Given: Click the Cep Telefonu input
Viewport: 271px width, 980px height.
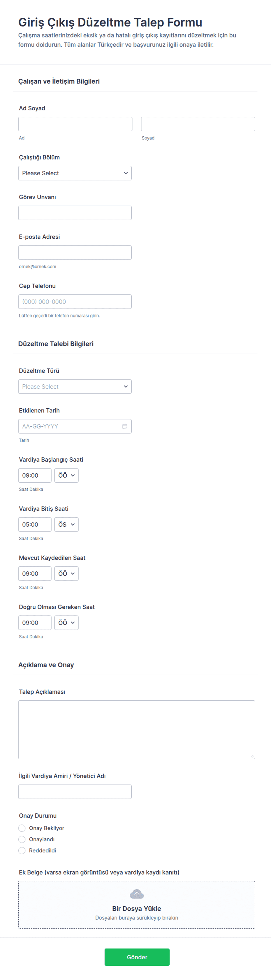Looking at the screenshot, I should click(75, 302).
